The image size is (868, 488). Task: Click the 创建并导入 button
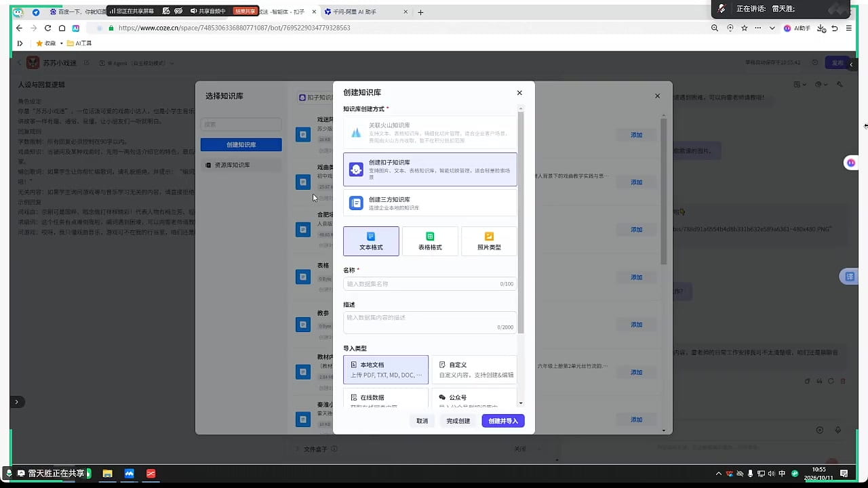(x=503, y=421)
